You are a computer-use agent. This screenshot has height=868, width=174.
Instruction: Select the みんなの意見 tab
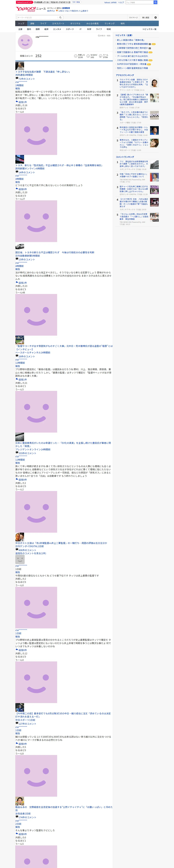point(93,24)
